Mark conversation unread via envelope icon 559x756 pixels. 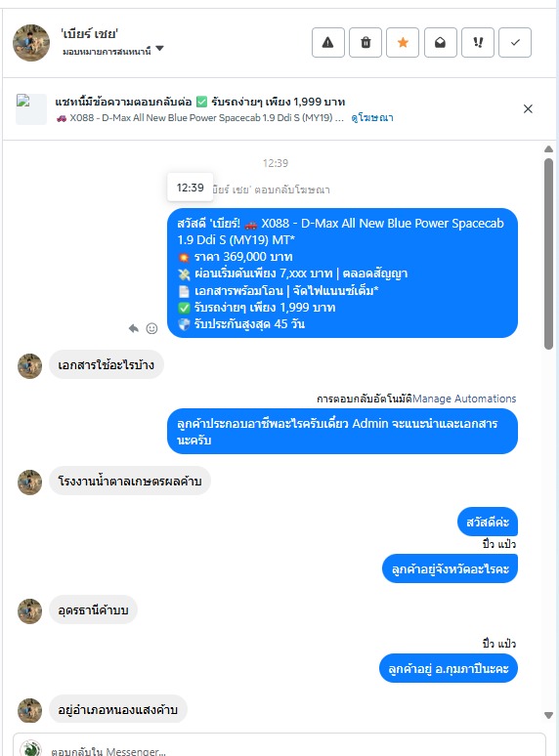441,43
